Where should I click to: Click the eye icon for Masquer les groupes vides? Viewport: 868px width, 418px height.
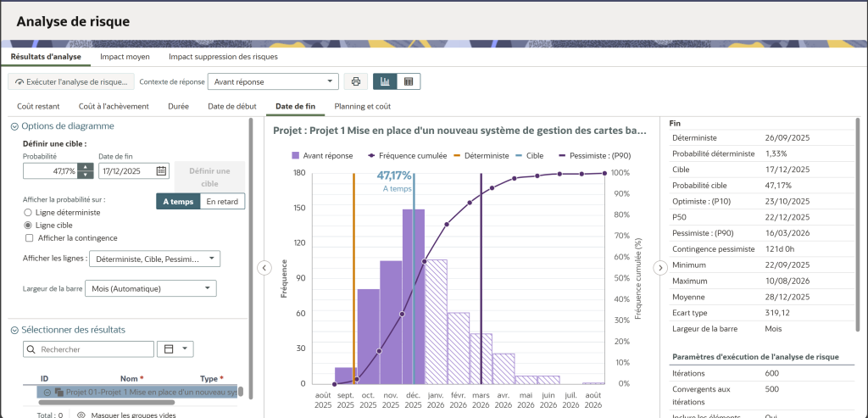pos(81,415)
